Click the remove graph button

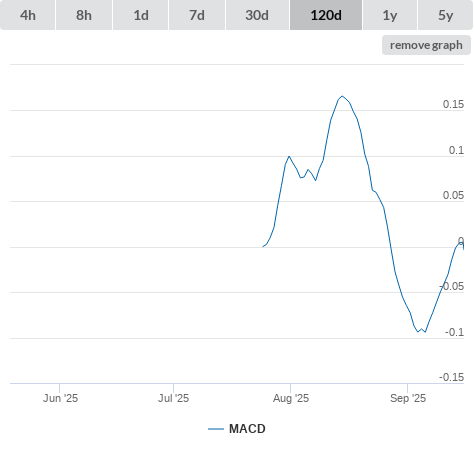pyautogui.click(x=426, y=45)
